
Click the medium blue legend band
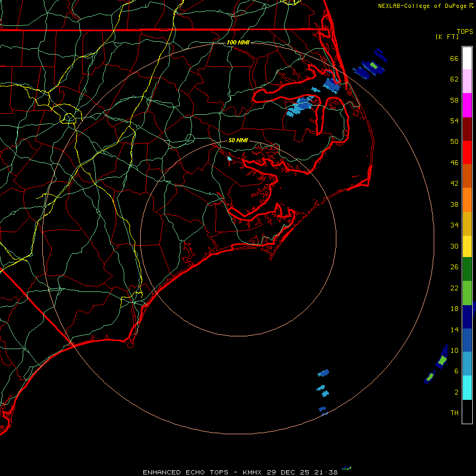pos(467,340)
